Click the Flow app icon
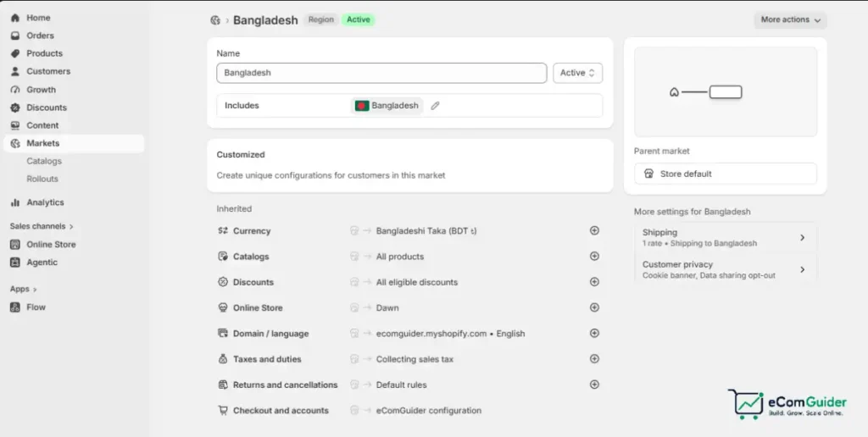This screenshot has width=868, height=437. [15, 307]
